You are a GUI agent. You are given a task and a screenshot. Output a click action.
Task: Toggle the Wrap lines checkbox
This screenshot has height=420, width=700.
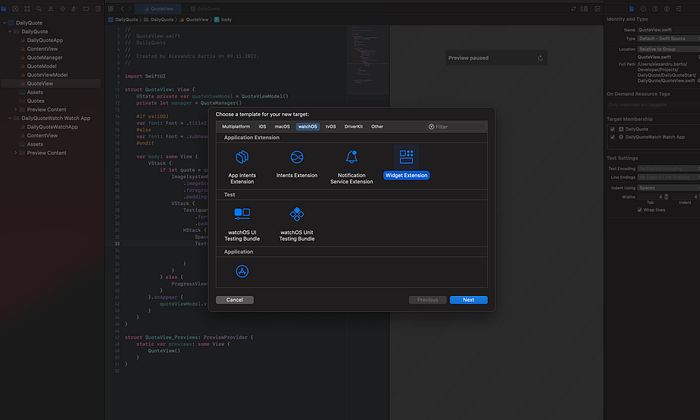[x=640, y=210]
